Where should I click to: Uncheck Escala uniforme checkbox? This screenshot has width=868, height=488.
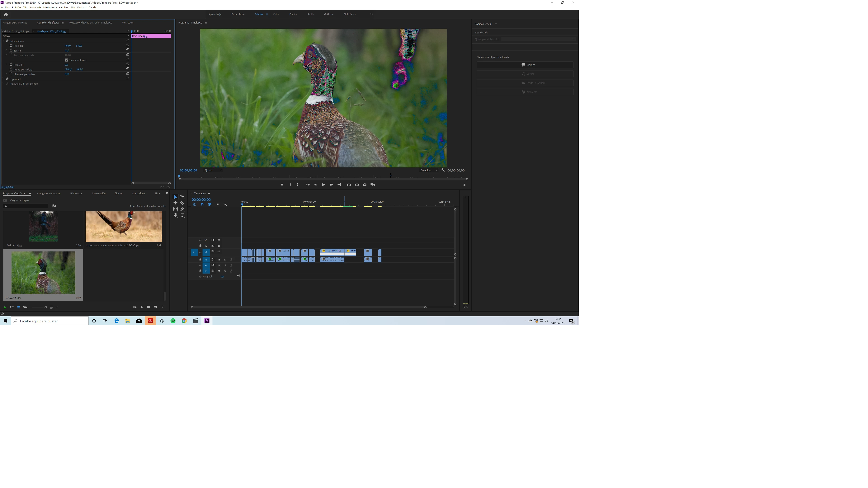(66, 60)
